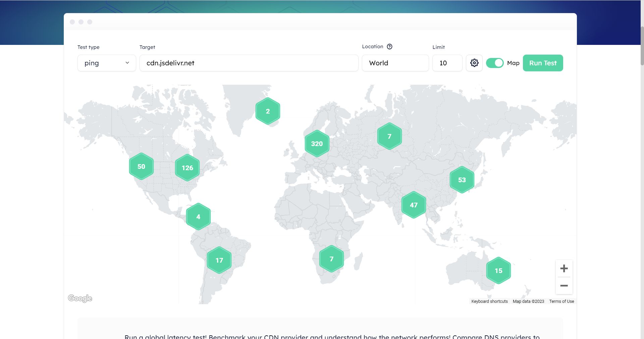Click the Target input showing cdn.jsdelivr.net

click(x=249, y=63)
